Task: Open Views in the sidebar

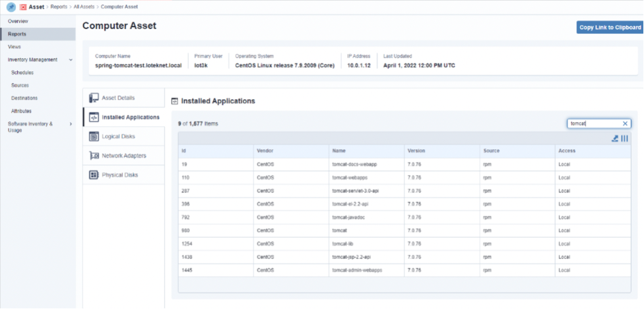Action: click(38, 47)
